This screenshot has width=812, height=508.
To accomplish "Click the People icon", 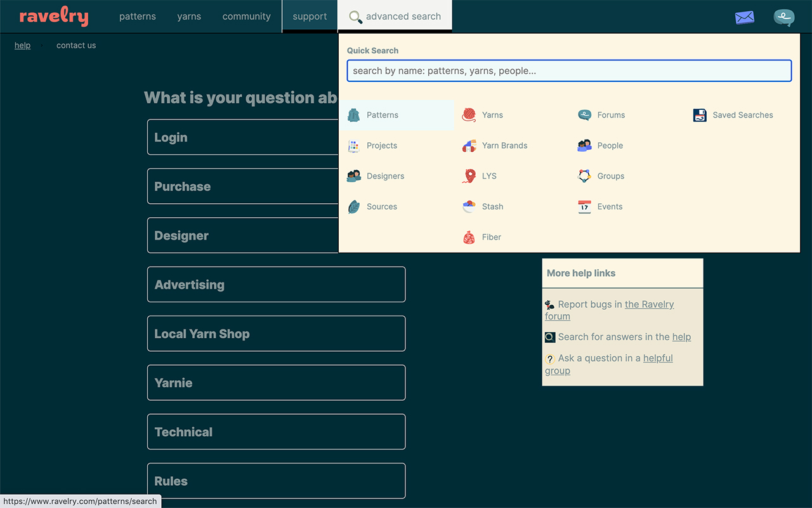I will click(x=584, y=145).
